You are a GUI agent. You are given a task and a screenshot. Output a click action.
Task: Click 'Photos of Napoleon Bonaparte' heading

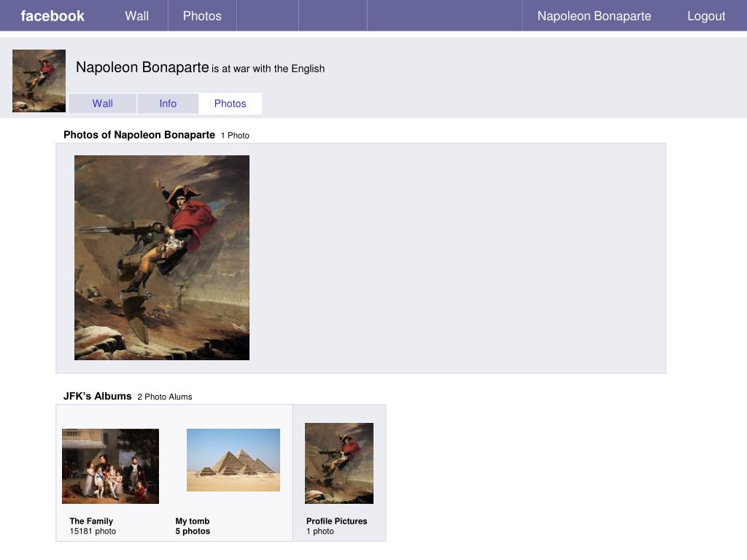click(139, 135)
